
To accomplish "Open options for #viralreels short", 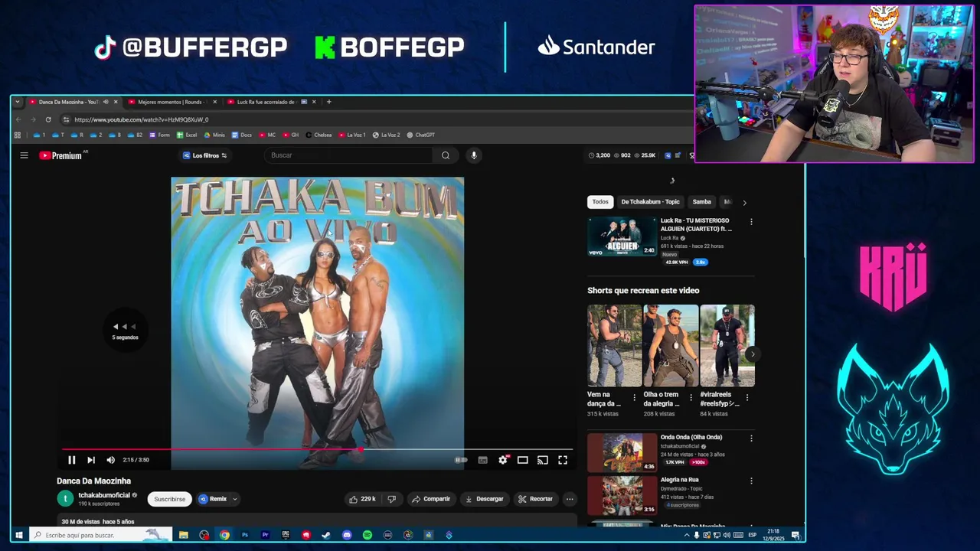I will pos(747,398).
